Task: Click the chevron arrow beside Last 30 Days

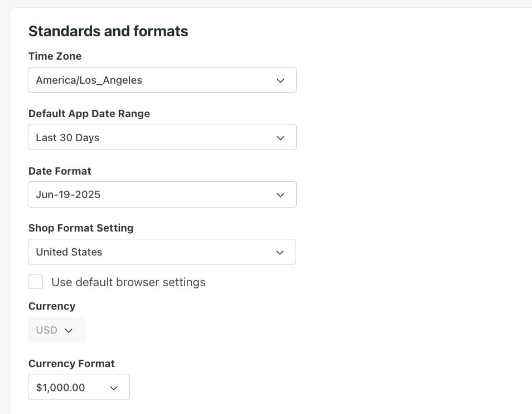Action: 280,138
